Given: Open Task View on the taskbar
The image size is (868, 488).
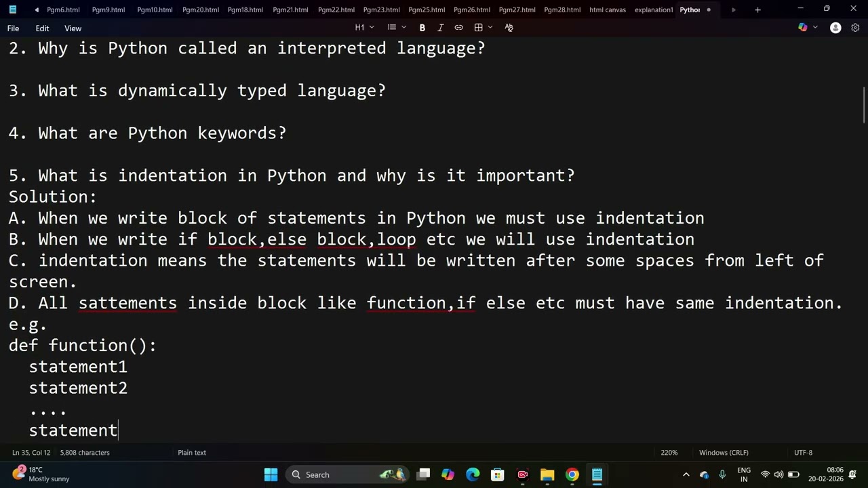Looking at the screenshot, I should (423, 474).
